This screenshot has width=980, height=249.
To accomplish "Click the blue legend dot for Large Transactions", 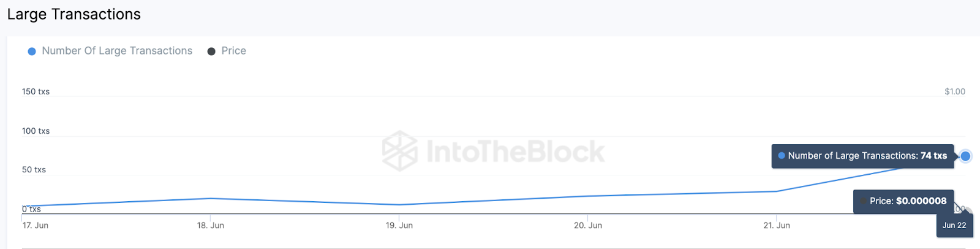I will click(x=32, y=52).
